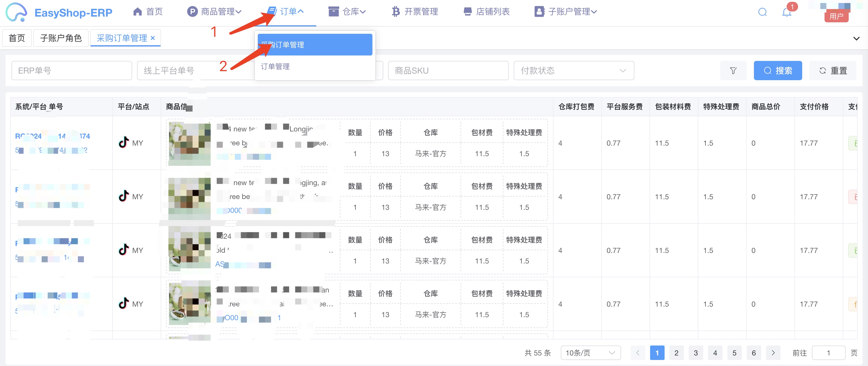Open the notification bell

[x=787, y=12]
